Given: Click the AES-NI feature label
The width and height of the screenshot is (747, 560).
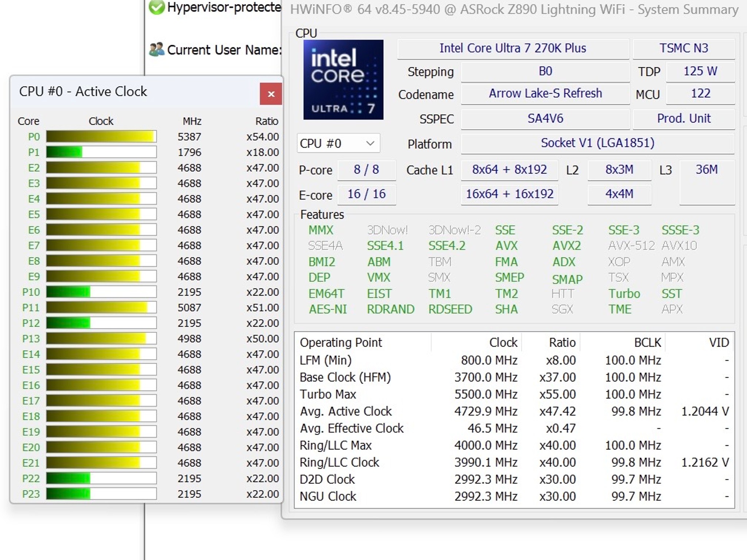Looking at the screenshot, I should (x=328, y=310).
